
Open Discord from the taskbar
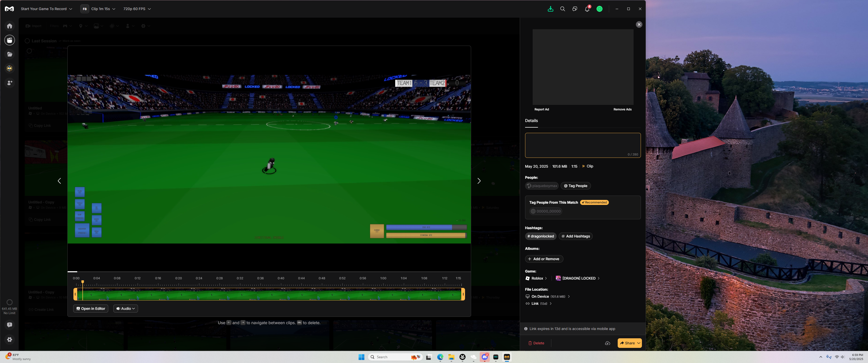(x=484, y=357)
